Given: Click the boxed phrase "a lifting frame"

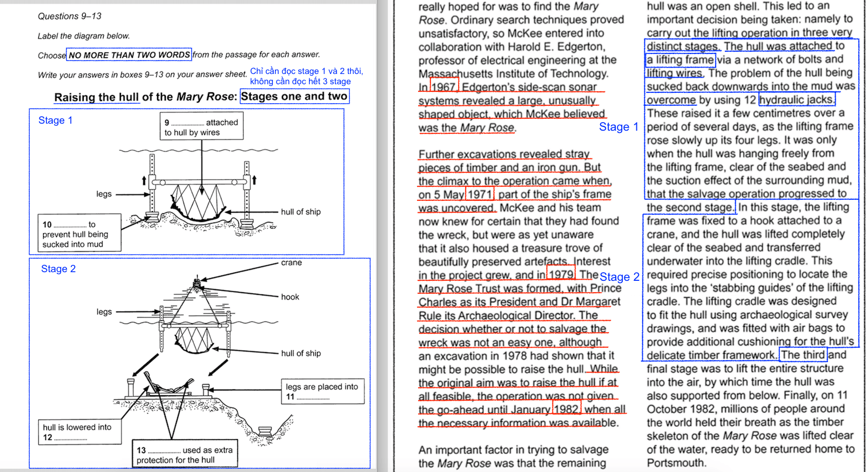Looking at the screenshot, I should coord(680,59).
